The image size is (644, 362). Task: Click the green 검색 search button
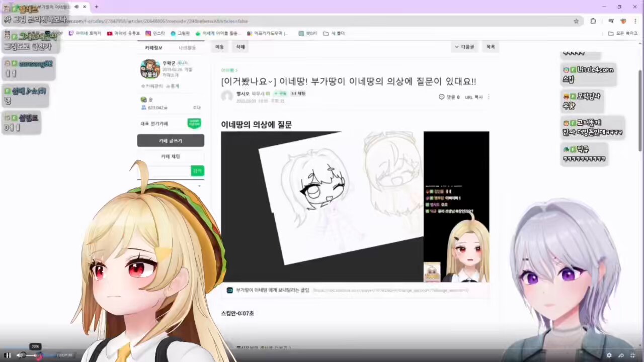click(x=197, y=171)
